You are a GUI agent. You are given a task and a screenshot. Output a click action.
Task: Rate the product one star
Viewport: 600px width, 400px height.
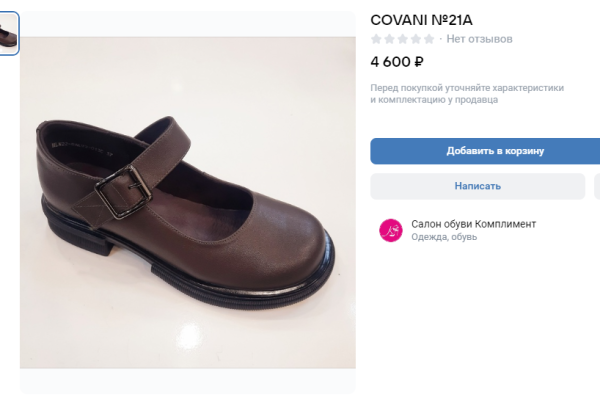376,39
